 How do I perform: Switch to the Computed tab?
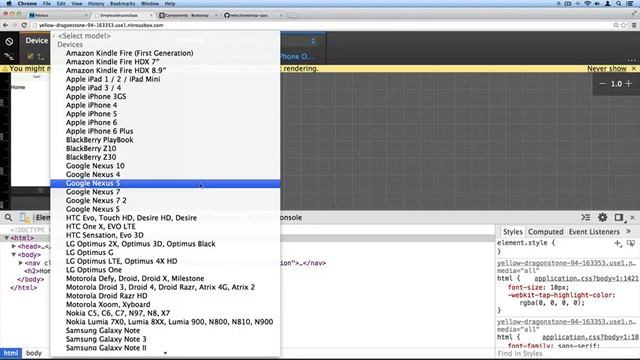coord(545,232)
